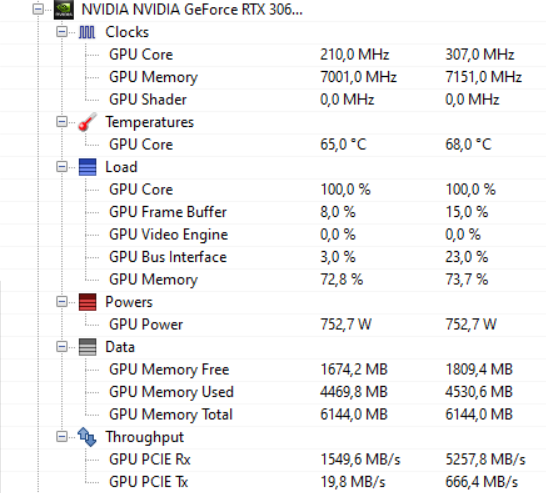Viewport: 546px width, 493px height.
Task: Collapse the Load section
Action: click(62, 167)
